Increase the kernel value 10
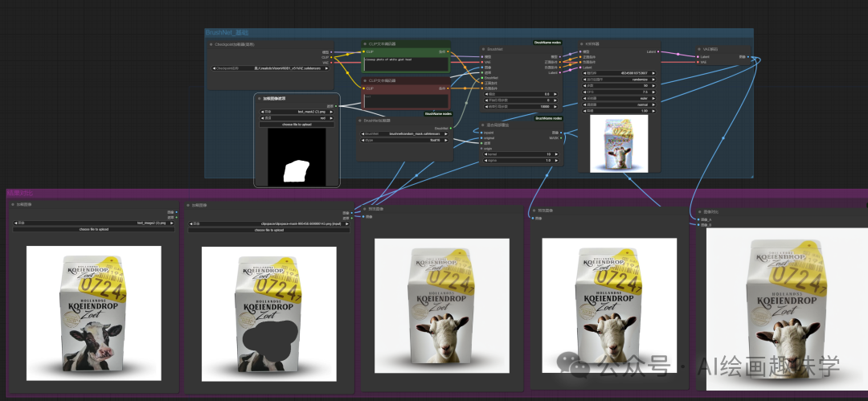 [556, 153]
